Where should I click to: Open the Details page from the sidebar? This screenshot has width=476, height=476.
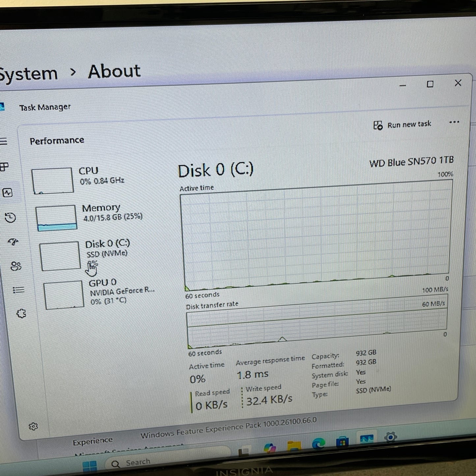pos(18,290)
